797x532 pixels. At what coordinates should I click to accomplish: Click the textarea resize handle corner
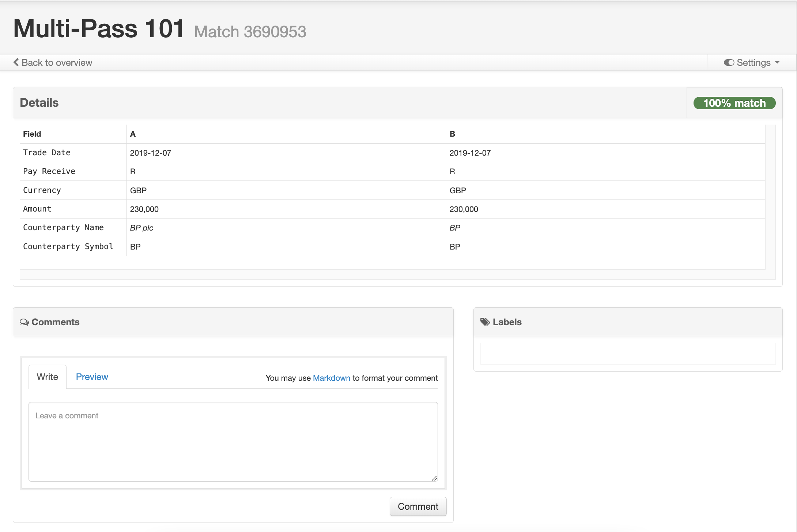click(434, 478)
